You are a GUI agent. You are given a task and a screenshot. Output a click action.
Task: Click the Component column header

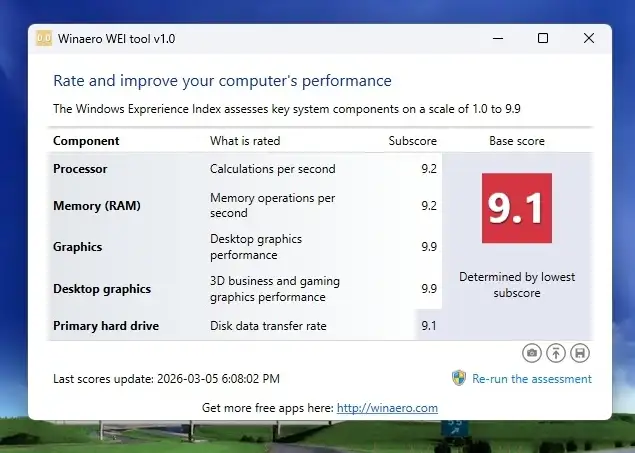(86, 141)
